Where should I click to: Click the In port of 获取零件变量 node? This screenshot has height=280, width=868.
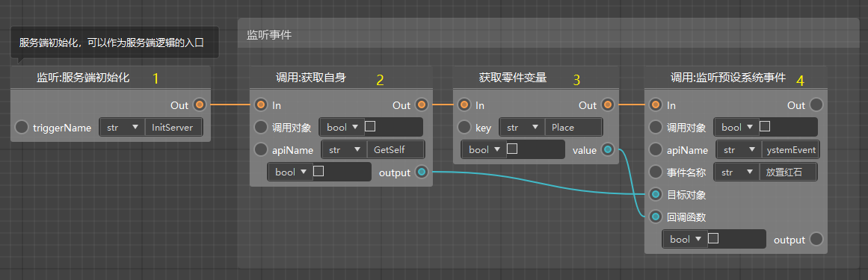click(465, 105)
